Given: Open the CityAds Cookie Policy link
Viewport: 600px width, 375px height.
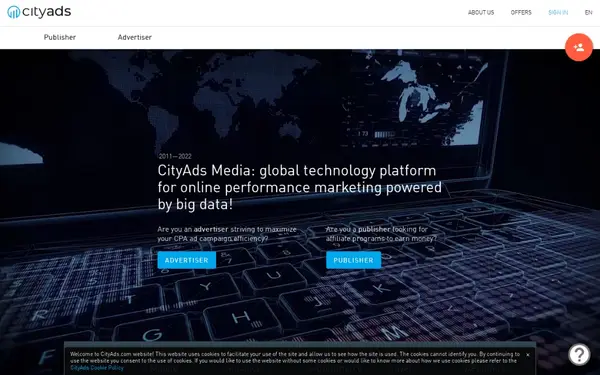Looking at the screenshot, I should tap(97, 368).
